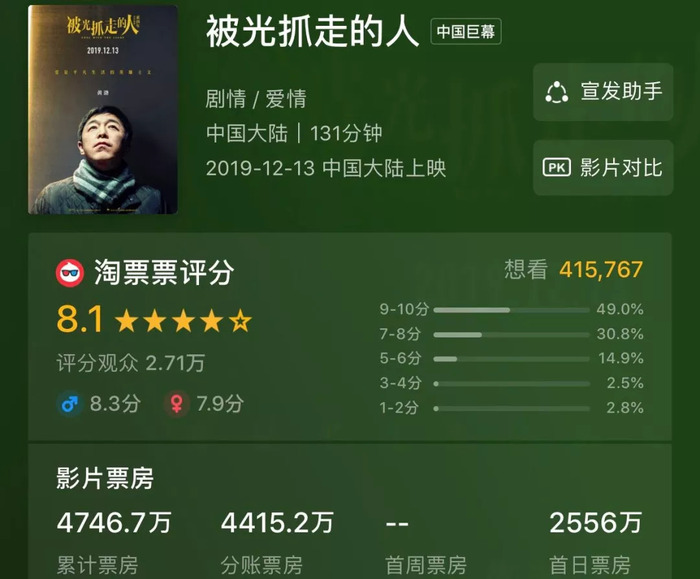Click the 7-8分 rating distribution bar
The image size is (700, 579).
tap(512, 334)
